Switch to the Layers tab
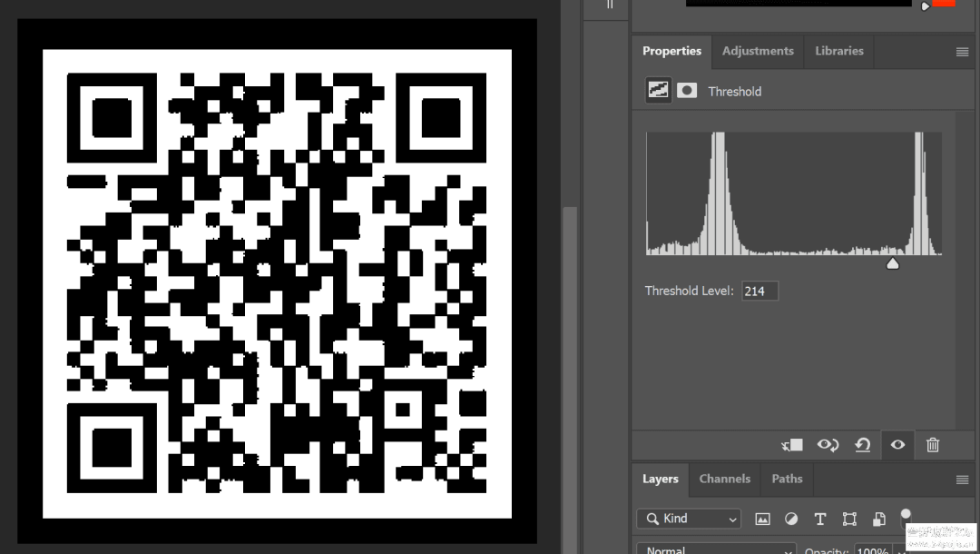 [x=660, y=479]
